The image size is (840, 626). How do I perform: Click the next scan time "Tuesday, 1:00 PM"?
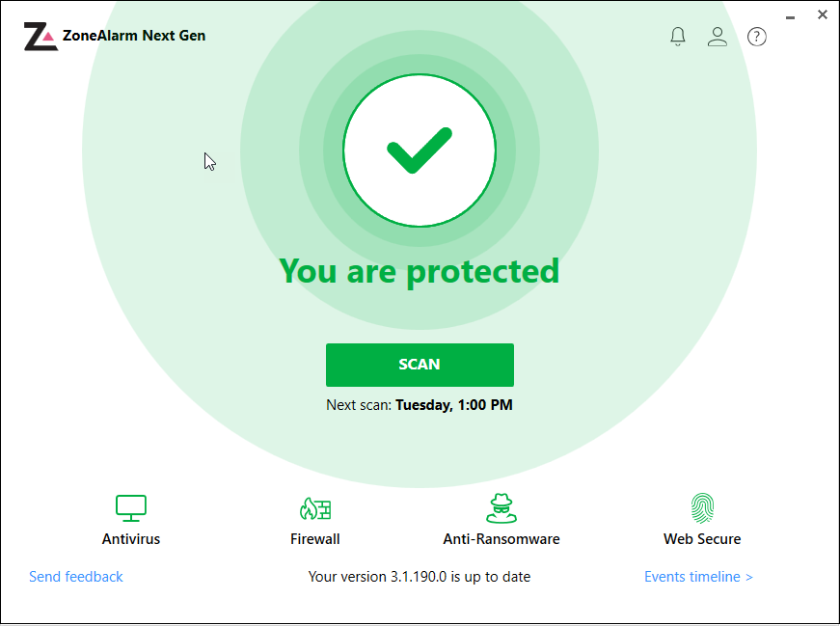[x=453, y=405]
